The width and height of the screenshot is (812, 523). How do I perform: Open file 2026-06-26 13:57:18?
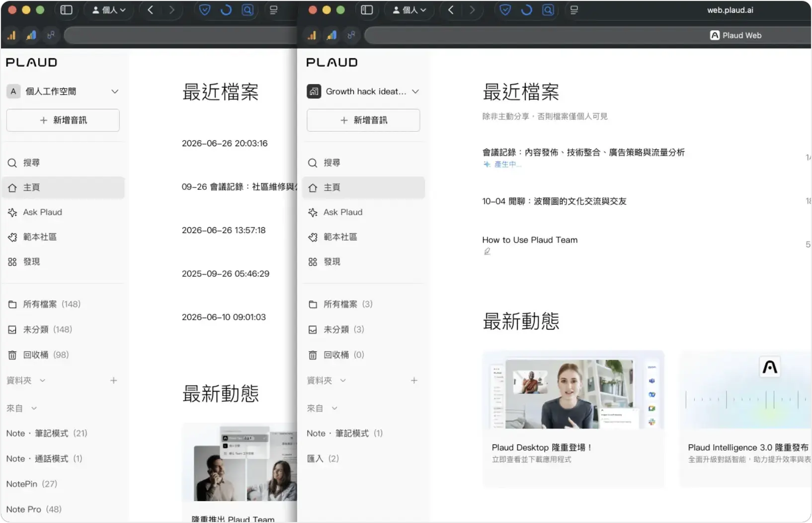click(224, 230)
